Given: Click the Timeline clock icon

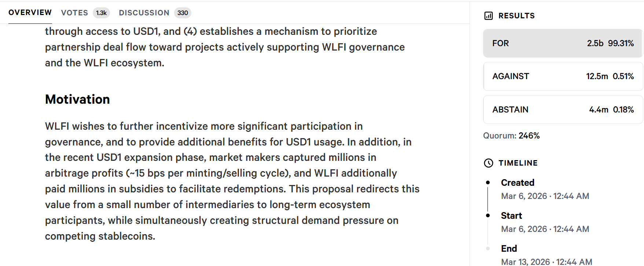Looking at the screenshot, I should click(x=488, y=163).
